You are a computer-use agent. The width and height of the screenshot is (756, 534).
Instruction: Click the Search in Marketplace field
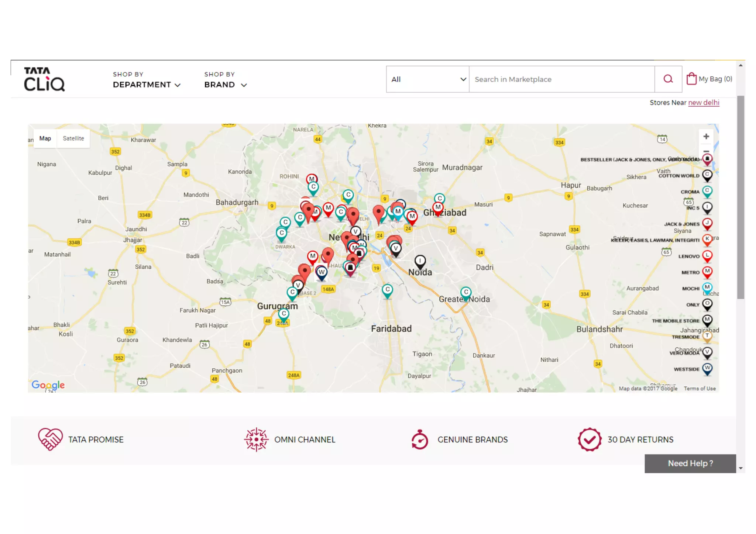coord(561,79)
